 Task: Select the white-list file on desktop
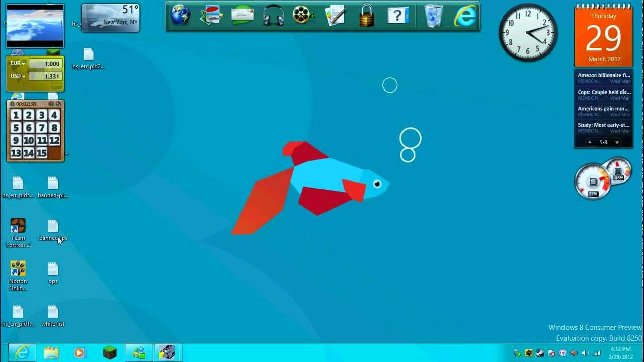click(x=53, y=316)
